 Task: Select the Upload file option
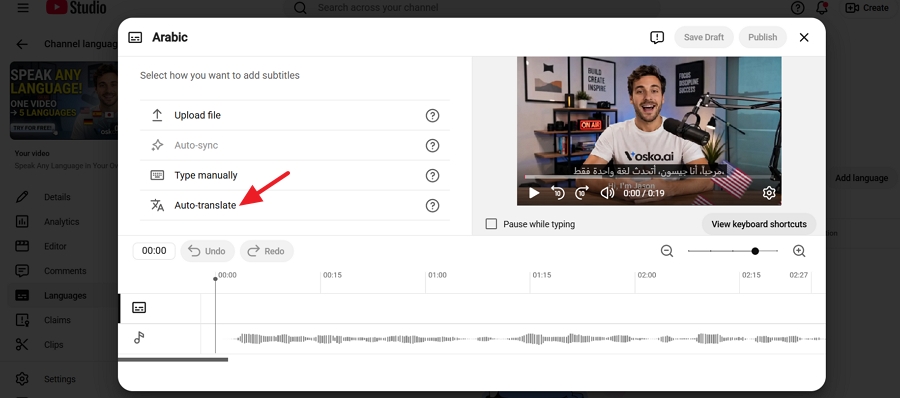pos(295,115)
